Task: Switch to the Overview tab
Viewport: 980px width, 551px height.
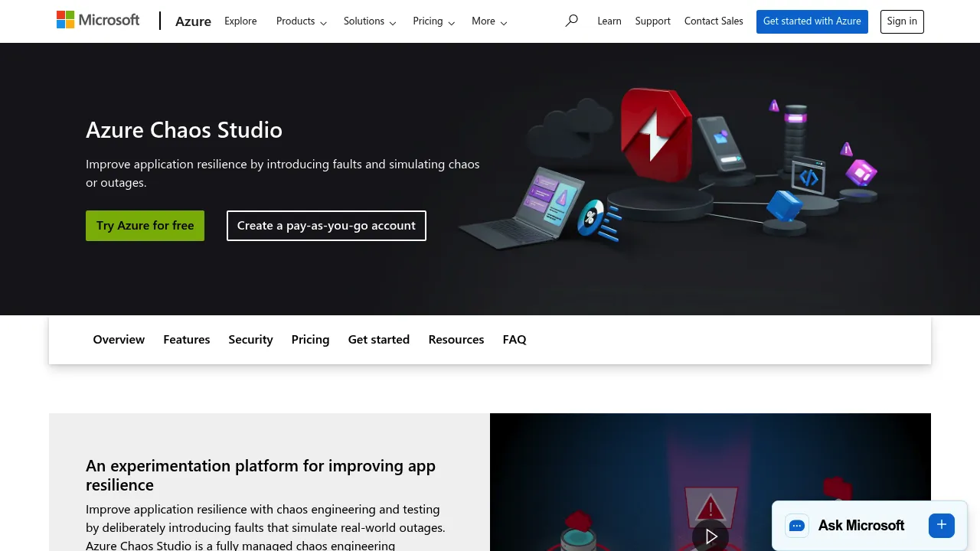Action: tap(119, 340)
